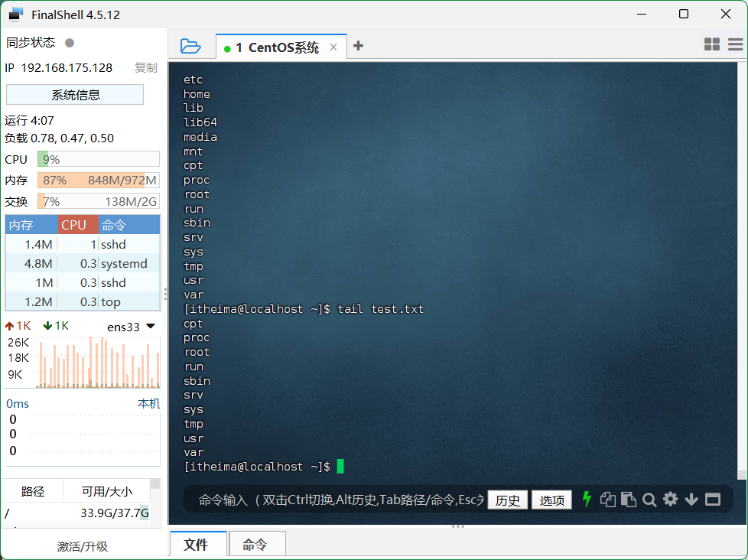Switch to the 文件 bottom tab
The width and height of the screenshot is (748, 560).
coord(198,544)
